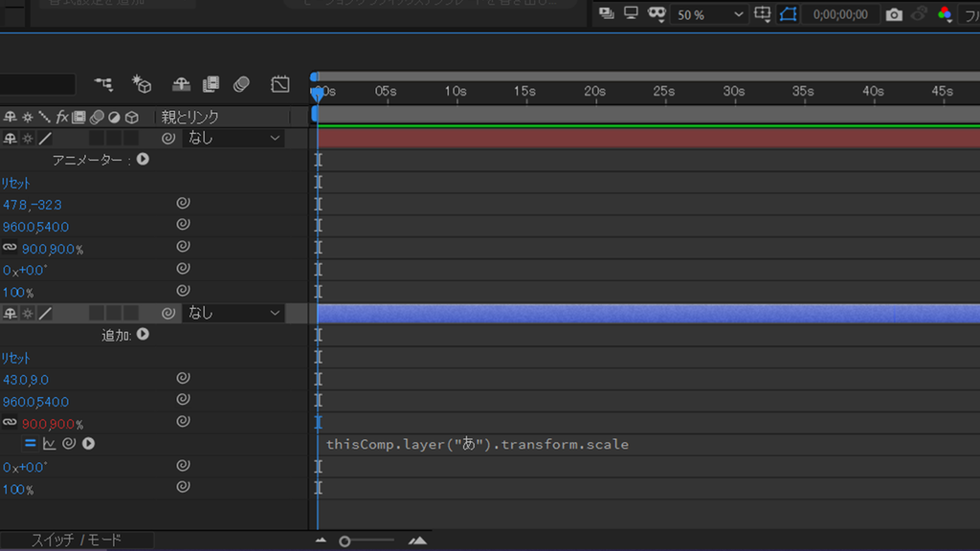Click the shy layers hide icon
This screenshot has width=980, height=551.
(181, 84)
